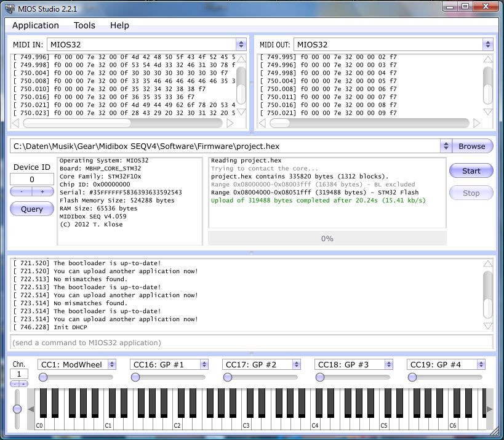Click the Stop upload button

tap(471, 193)
